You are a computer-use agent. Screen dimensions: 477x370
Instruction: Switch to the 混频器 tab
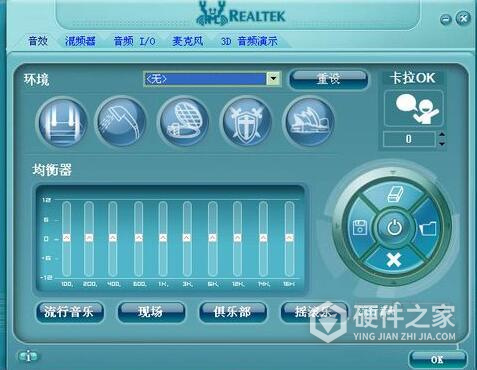click(x=80, y=41)
